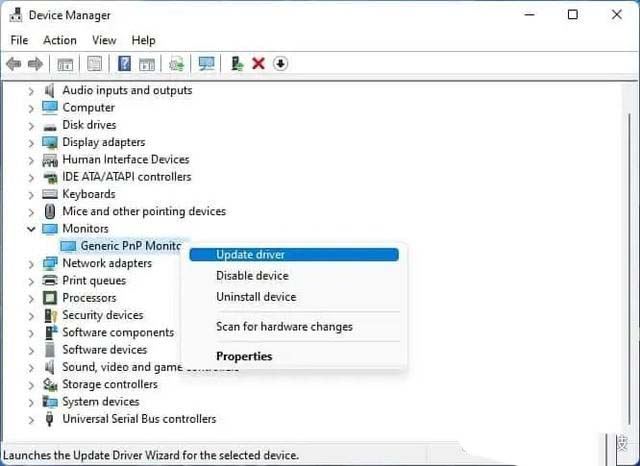Click the Back arrow toolbar icon
The width and height of the screenshot is (640, 466).
(x=13, y=64)
